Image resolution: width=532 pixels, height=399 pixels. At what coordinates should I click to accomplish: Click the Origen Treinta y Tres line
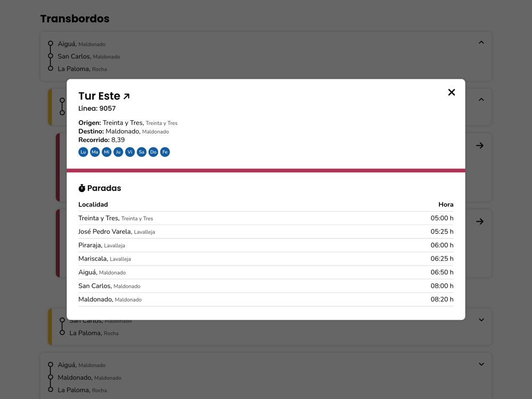128,123
